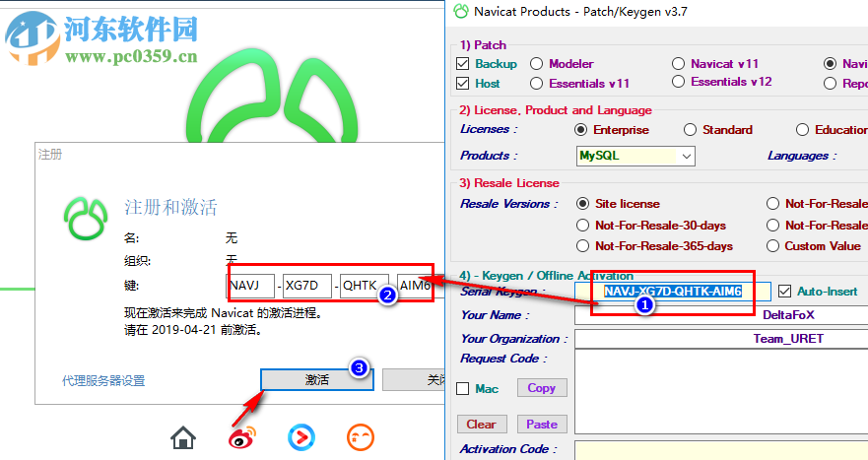Click the Serial Keygen field with NAVJ-XG7D-QHTK-AIM6
Viewport: 868px width, 460px height.
coord(673,292)
